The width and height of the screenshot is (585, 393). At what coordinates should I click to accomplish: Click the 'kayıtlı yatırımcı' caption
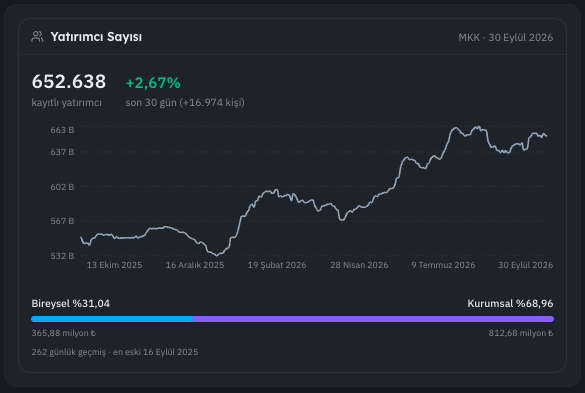click(66, 103)
